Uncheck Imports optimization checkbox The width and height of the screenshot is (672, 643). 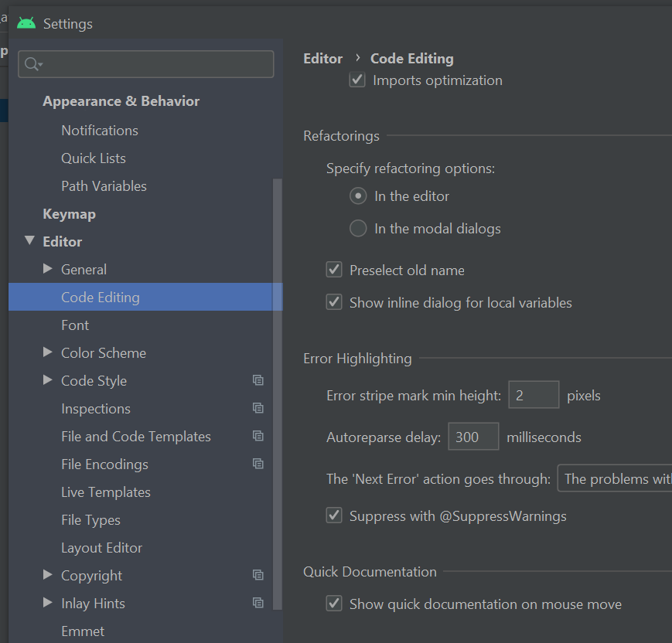(357, 80)
